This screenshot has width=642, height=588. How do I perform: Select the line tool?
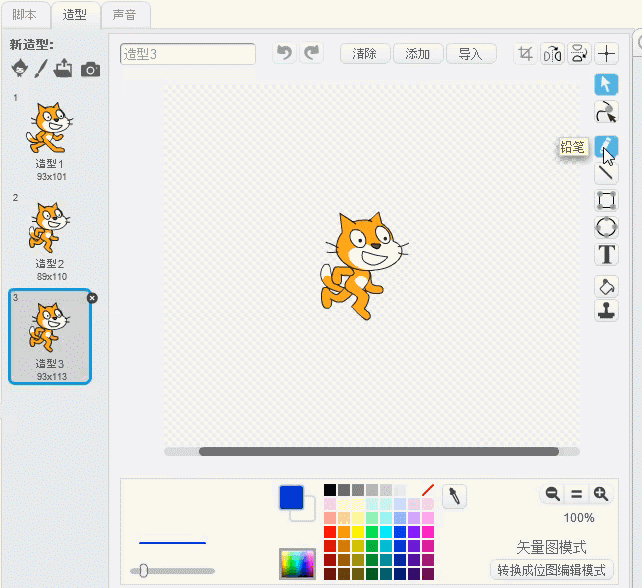(x=606, y=173)
